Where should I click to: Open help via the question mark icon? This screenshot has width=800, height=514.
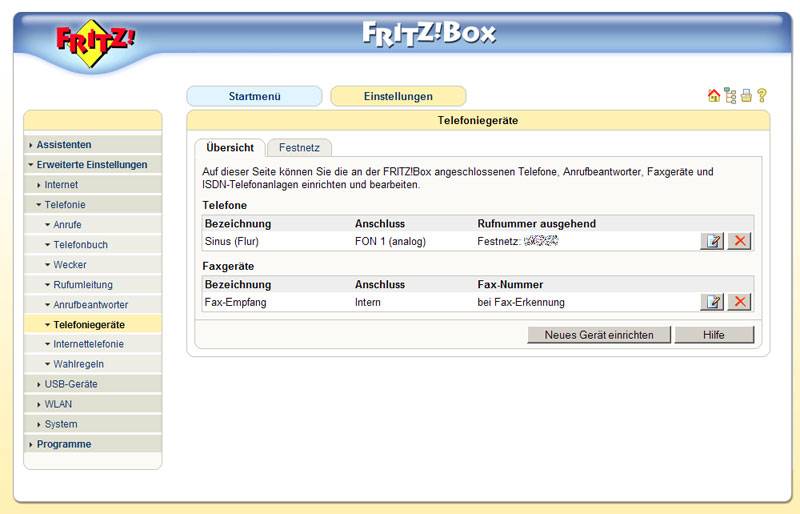coord(761,96)
